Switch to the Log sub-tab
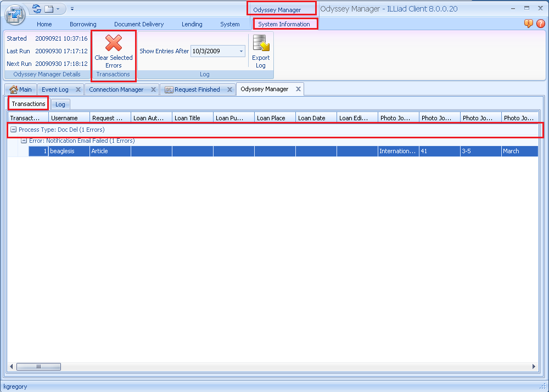The width and height of the screenshot is (549, 392). (60, 104)
